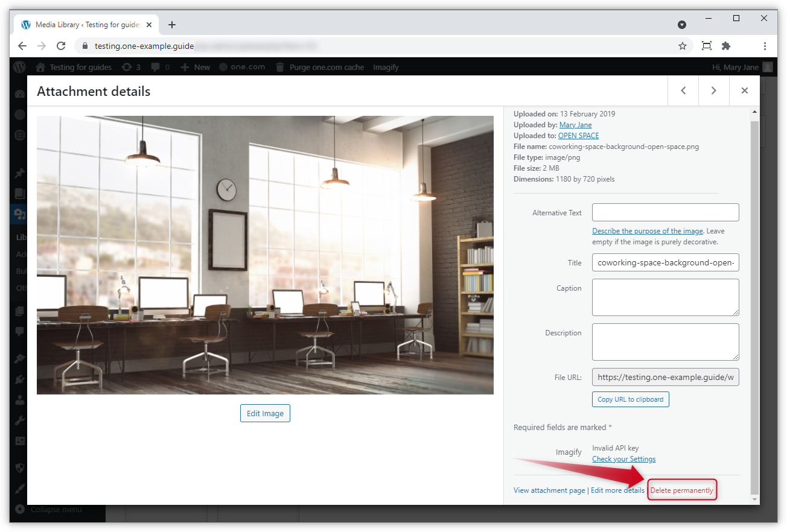Viewport: 787px width, 532px height.
Task: Open the + New menu in the admin bar
Action: 194,67
